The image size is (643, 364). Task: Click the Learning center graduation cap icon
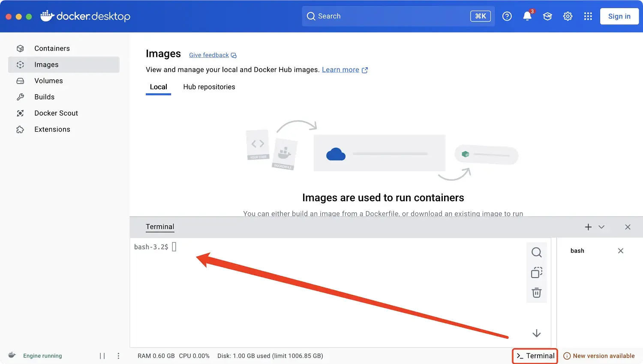tap(547, 16)
